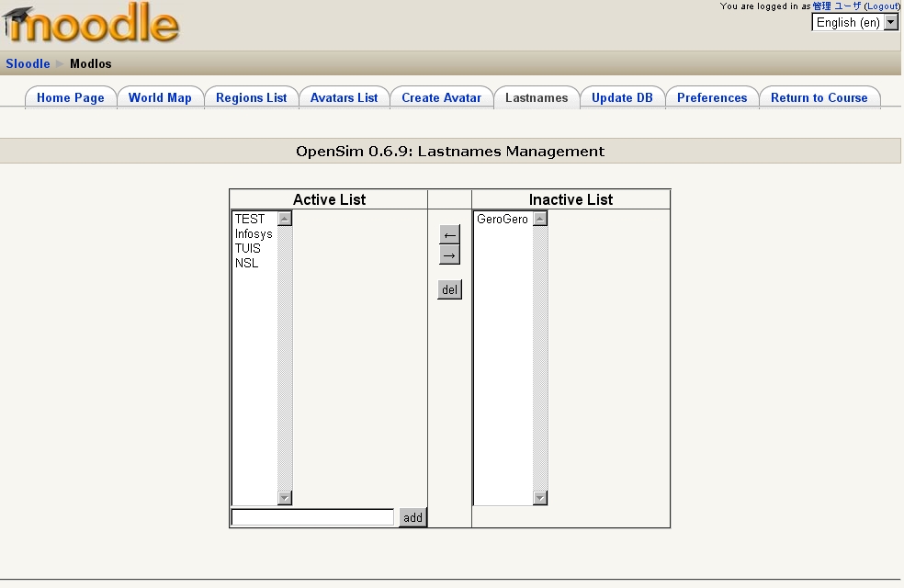Click the del button
The width and height of the screenshot is (904, 588).
[x=449, y=290]
